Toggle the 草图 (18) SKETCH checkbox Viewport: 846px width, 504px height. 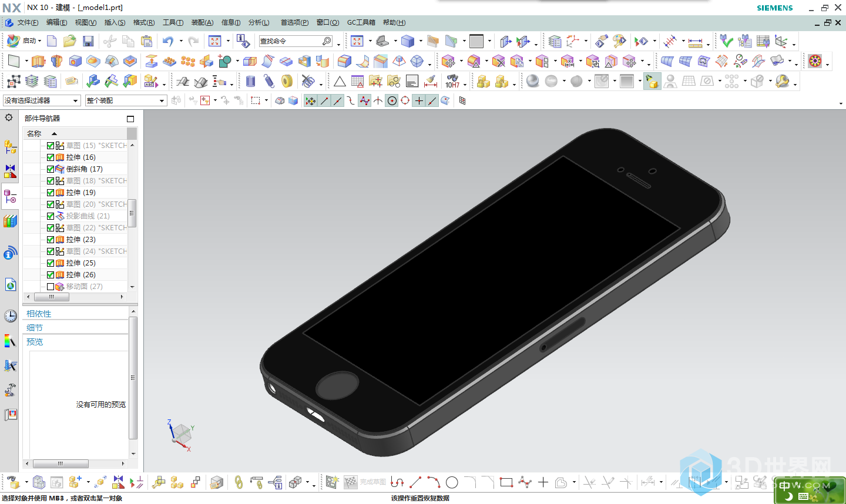coord(51,181)
